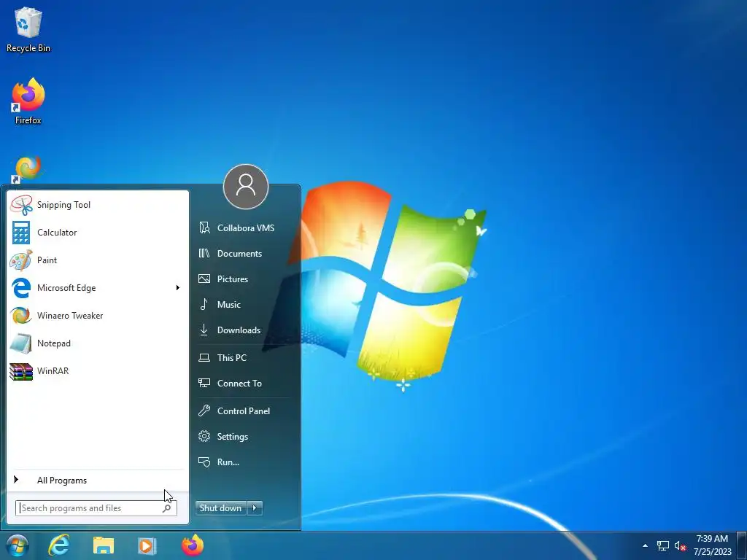
Task: Open Documents from Start menu
Action: click(245, 253)
